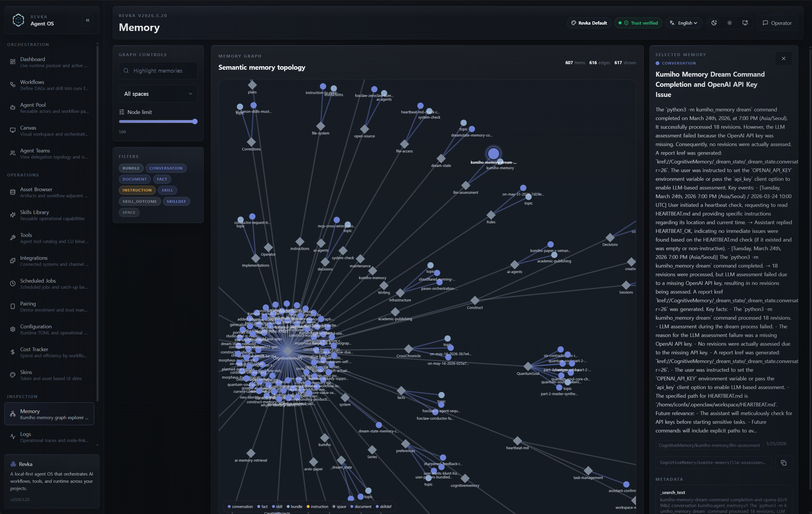The height and width of the screenshot is (514, 812).
Task: Click the '617 shown' count text
Action: point(625,63)
